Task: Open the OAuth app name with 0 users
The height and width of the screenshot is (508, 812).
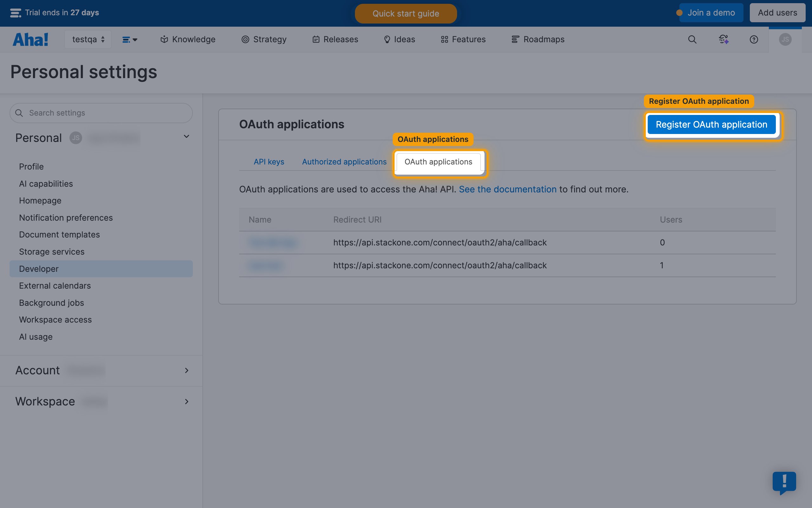Action: 273,243
